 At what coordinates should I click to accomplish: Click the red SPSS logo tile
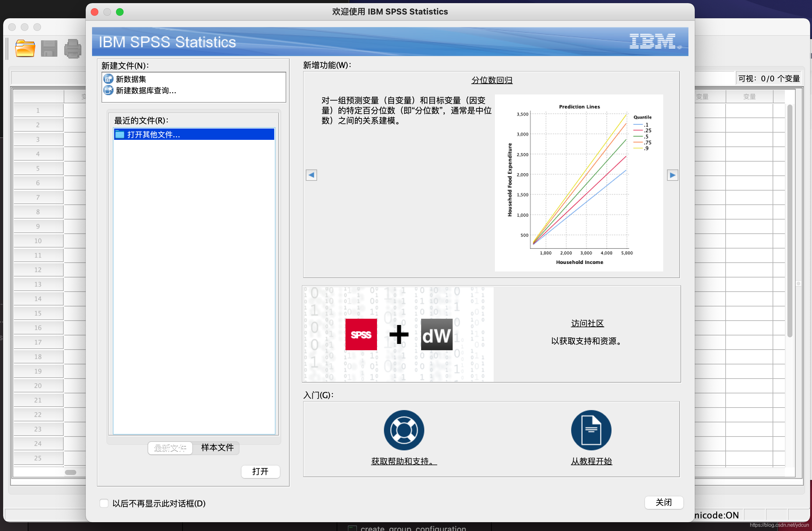tap(361, 334)
